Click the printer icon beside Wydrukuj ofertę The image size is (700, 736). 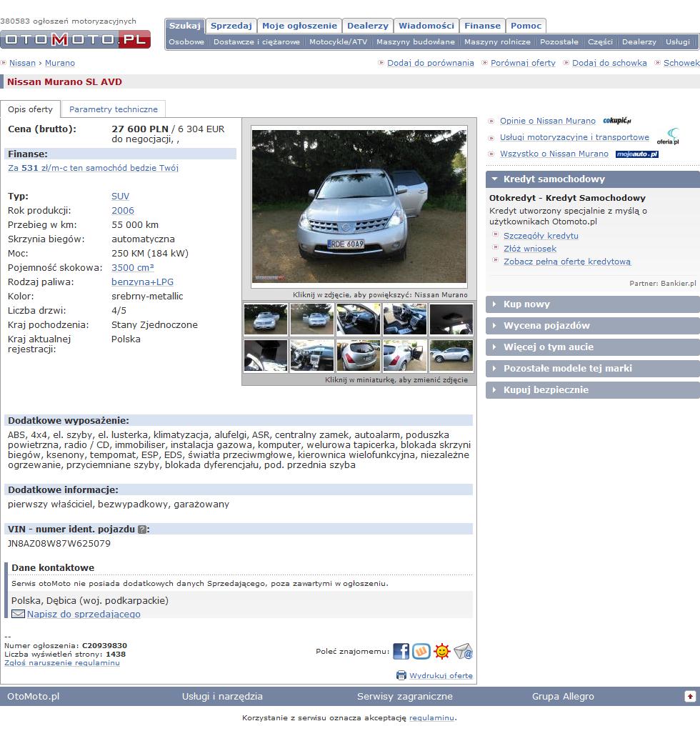coord(401,675)
